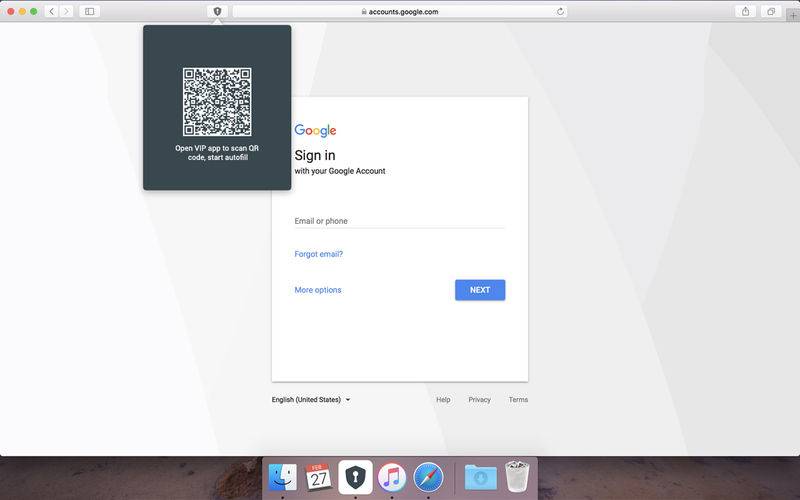
Task: Open the Forgot email? link
Action: (318, 254)
